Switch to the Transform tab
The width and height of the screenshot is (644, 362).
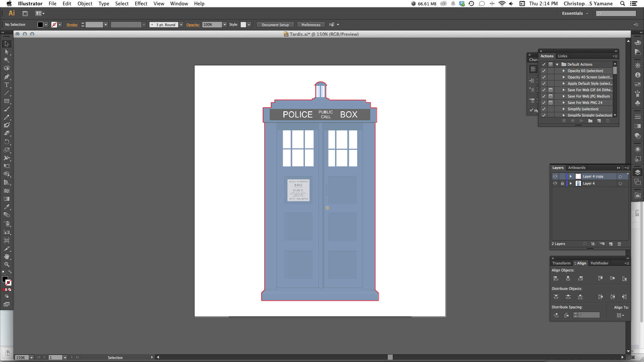[561, 263]
